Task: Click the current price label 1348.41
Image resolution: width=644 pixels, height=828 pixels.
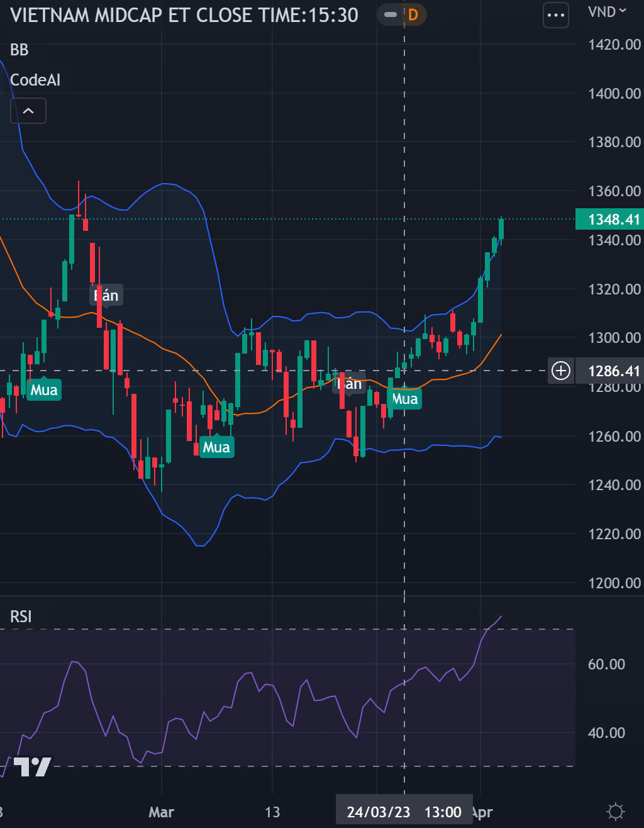Action: coord(609,220)
